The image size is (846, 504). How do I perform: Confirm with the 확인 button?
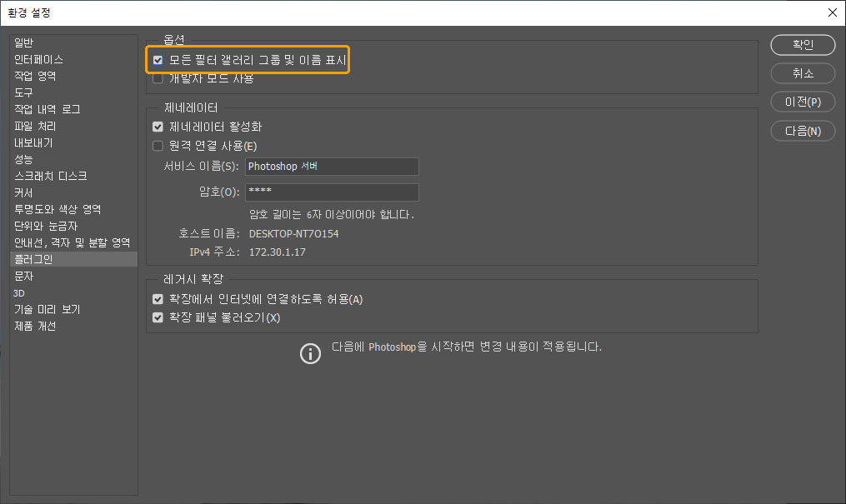tap(803, 45)
